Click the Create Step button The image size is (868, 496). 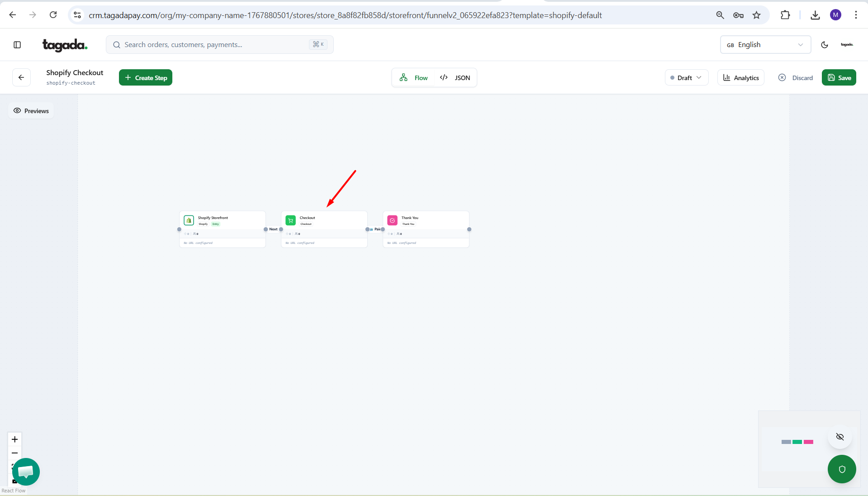pos(146,78)
